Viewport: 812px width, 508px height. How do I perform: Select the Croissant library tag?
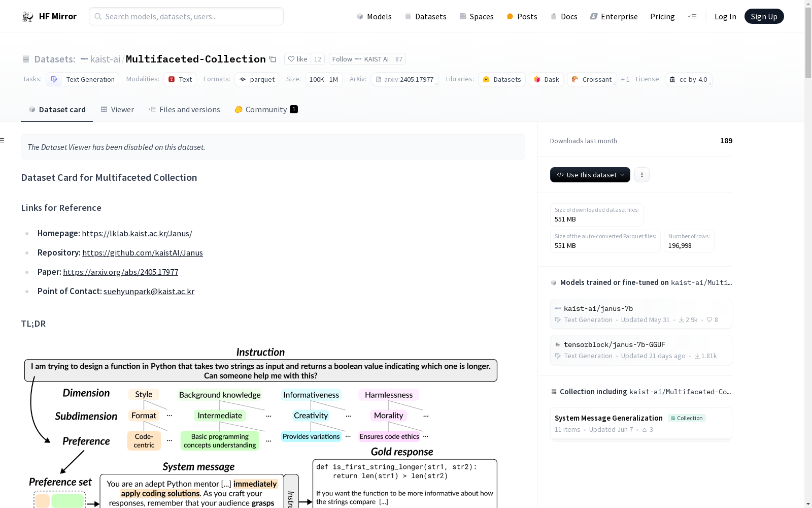tap(592, 80)
